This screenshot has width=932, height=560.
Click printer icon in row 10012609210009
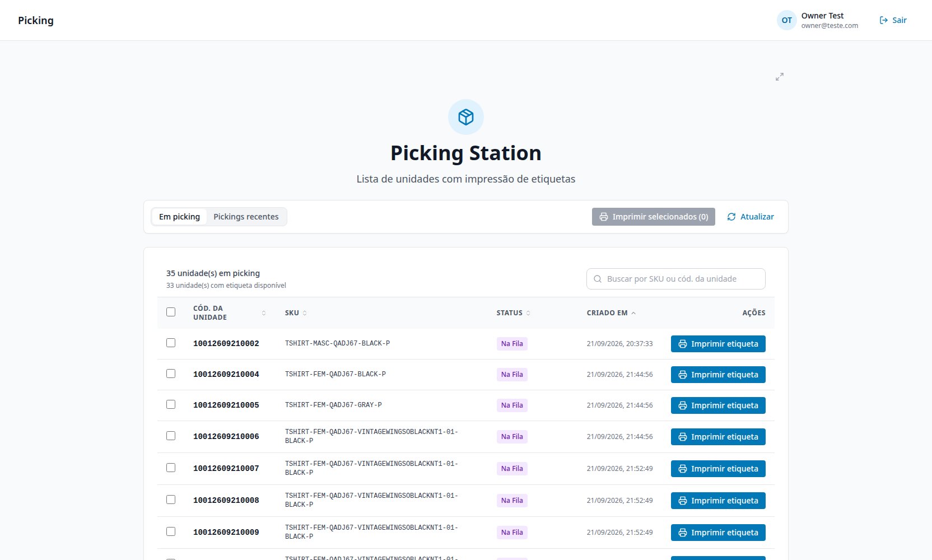pyautogui.click(x=683, y=533)
